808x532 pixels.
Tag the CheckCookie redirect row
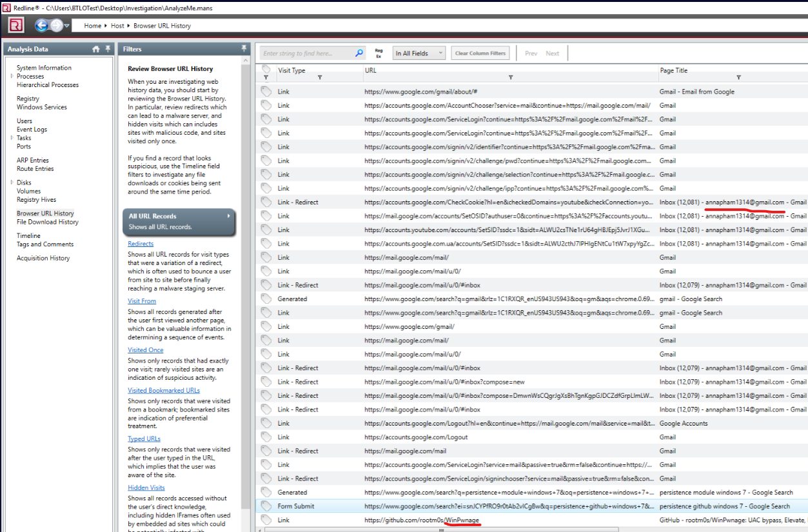point(266,202)
